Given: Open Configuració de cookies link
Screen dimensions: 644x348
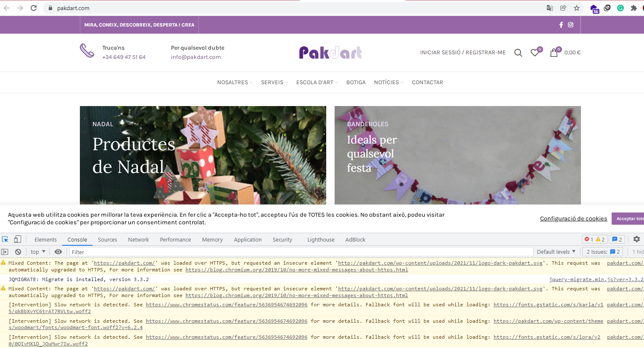Looking at the screenshot, I should pos(573,218).
